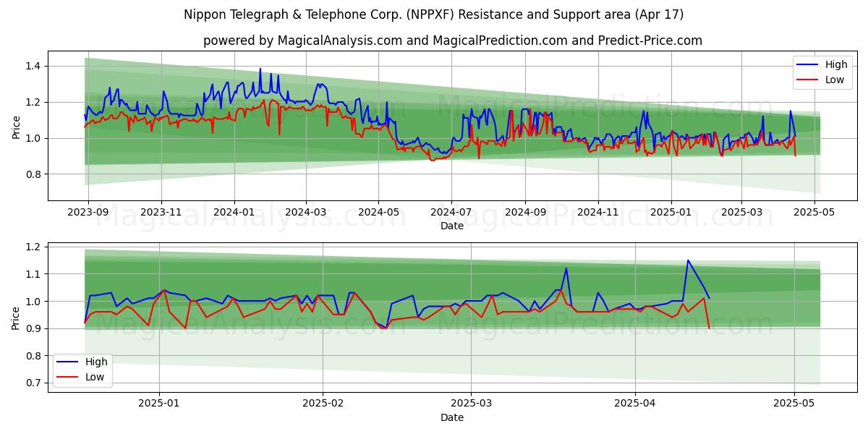This screenshot has height=434, width=868.
Task: Click the 2024-09 tick label
Action: pos(525,213)
